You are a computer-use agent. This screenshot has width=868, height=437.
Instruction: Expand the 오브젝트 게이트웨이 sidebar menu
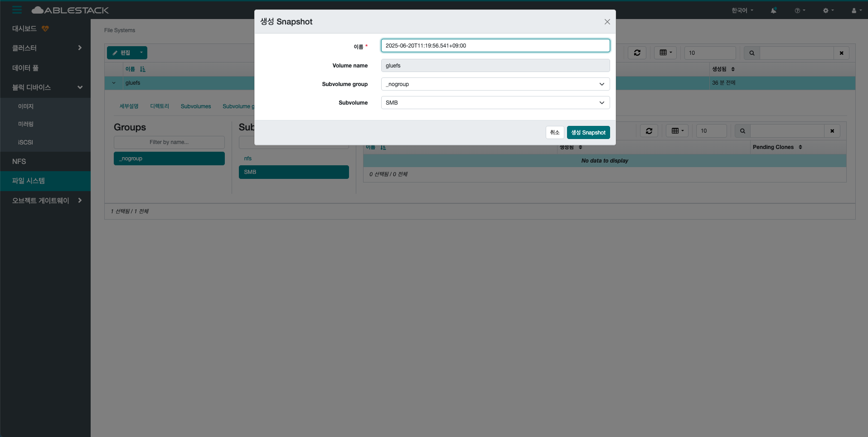[x=45, y=200]
